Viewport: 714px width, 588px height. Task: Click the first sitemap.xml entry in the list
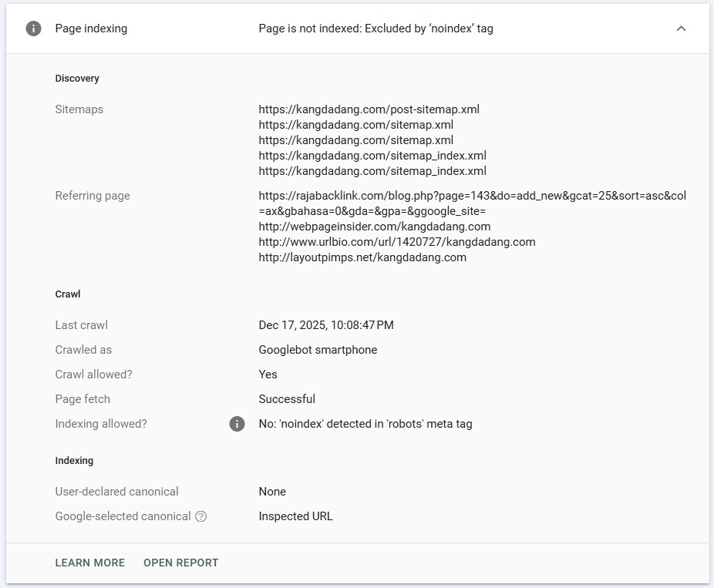355,125
